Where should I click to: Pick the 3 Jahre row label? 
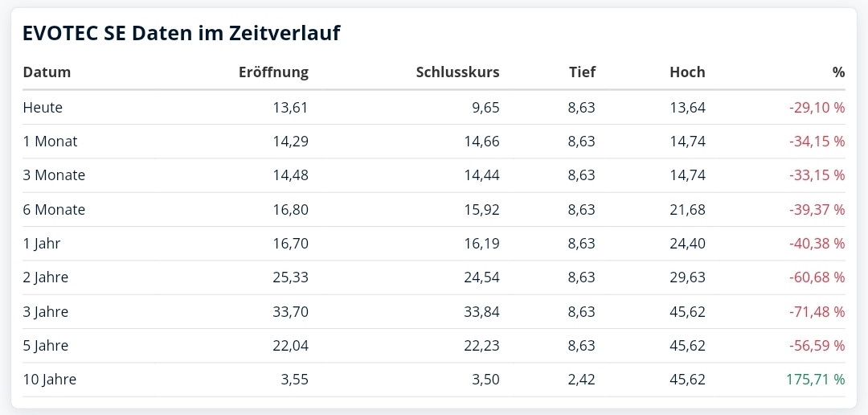point(46,312)
